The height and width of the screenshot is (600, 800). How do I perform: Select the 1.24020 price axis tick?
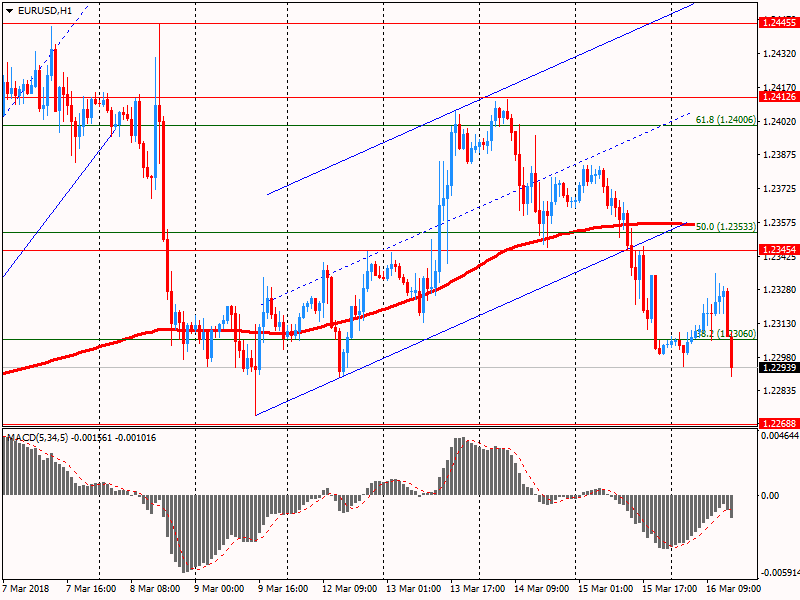780,121
